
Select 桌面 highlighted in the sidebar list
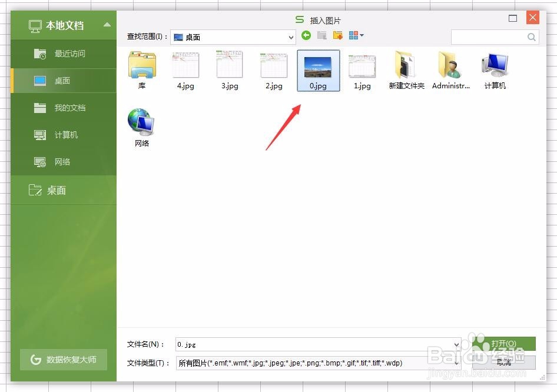click(x=64, y=81)
